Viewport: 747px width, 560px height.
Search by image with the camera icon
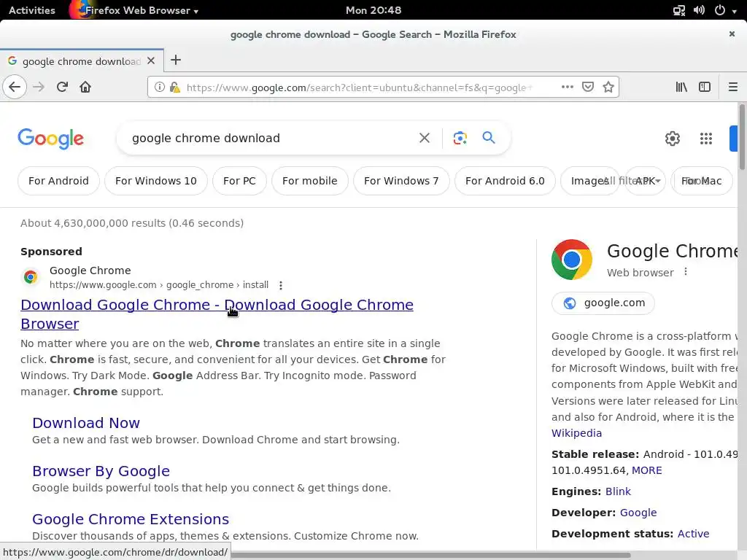pos(460,138)
